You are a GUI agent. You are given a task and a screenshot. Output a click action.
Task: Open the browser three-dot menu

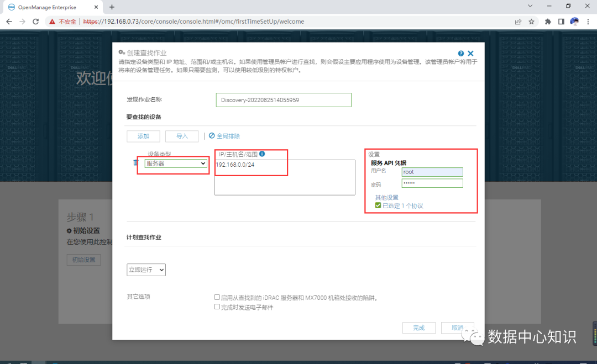tap(588, 22)
